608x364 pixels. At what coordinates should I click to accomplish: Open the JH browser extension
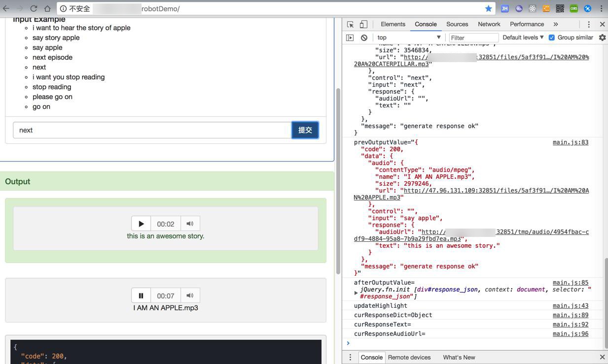[505, 8]
